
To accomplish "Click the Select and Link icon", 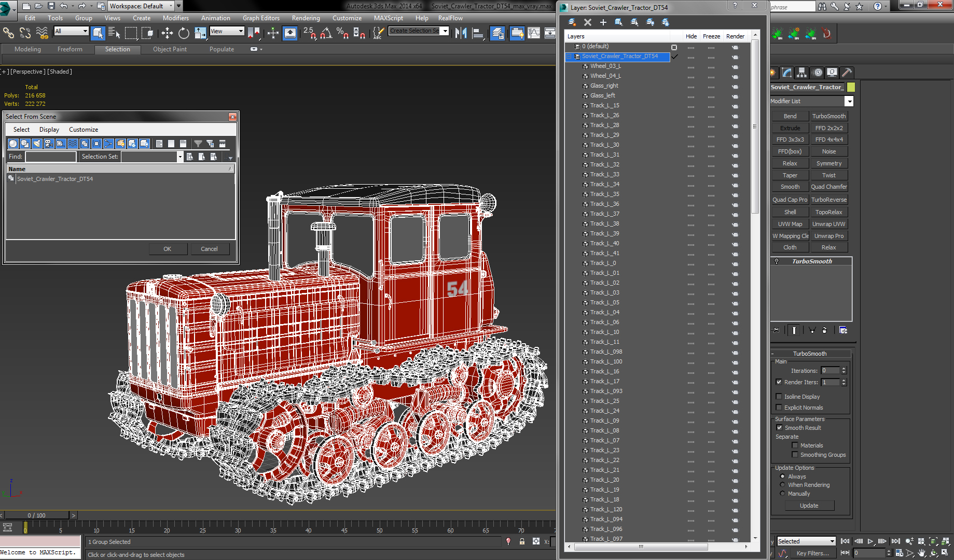I will pos(9,33).
